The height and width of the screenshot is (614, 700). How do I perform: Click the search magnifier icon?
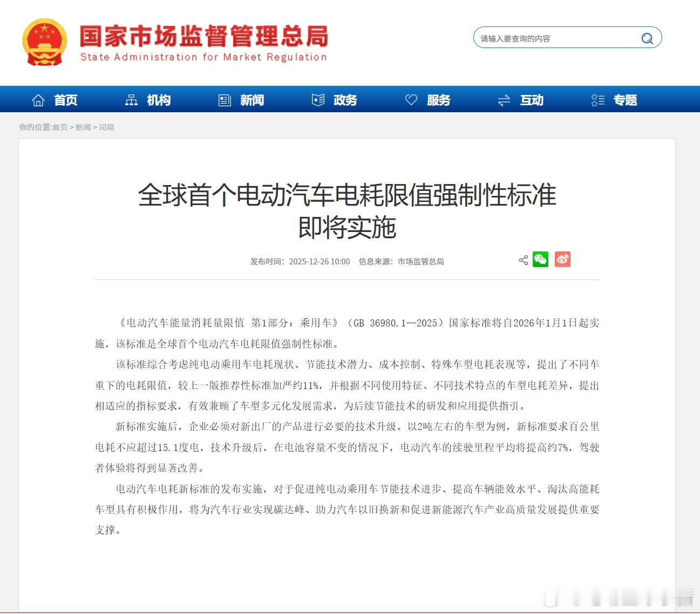click(647, 38)
